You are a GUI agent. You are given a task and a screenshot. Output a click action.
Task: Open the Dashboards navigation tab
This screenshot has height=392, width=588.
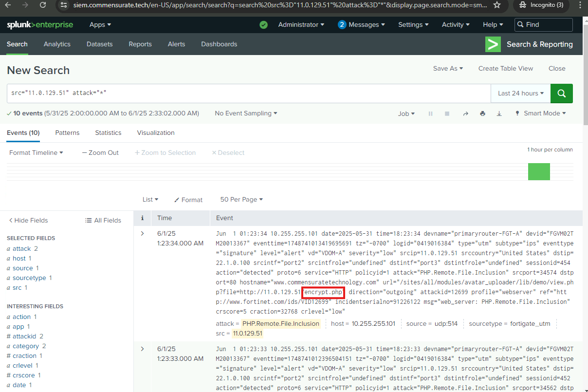219,44
